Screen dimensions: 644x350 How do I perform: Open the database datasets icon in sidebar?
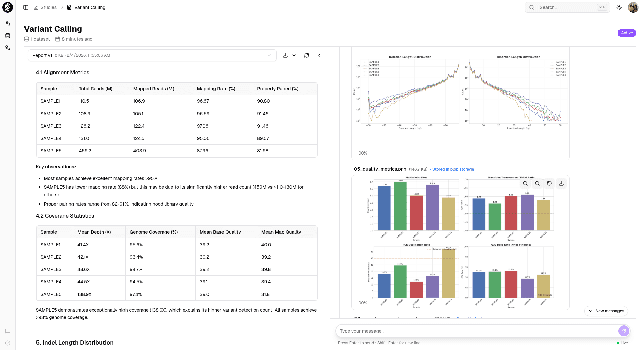pyautogui.click(x=8, y=36)
